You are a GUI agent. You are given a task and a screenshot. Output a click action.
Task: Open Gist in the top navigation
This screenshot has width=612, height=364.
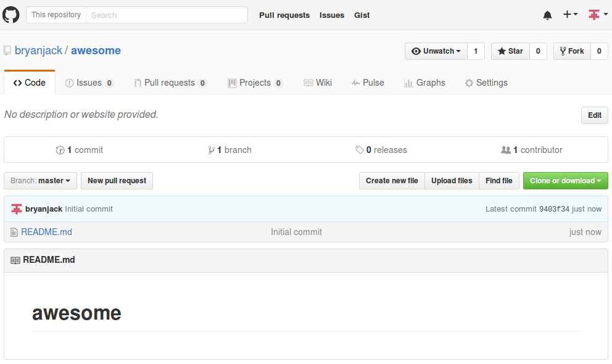pyautogui.click(x=362, y=15)
